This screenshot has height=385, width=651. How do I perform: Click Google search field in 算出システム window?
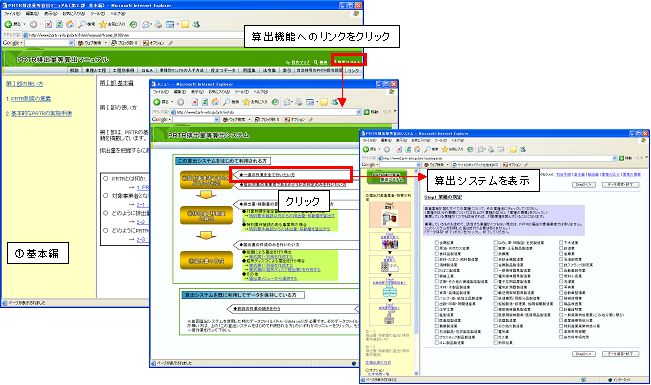point(394,165)
